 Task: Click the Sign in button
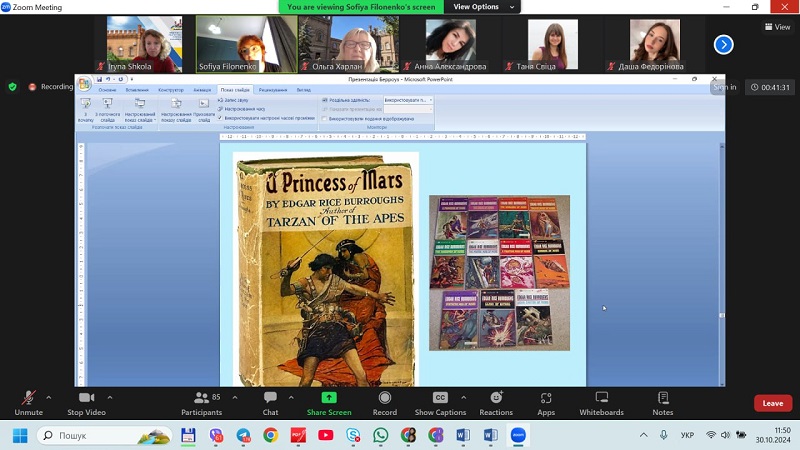[724, 87]
